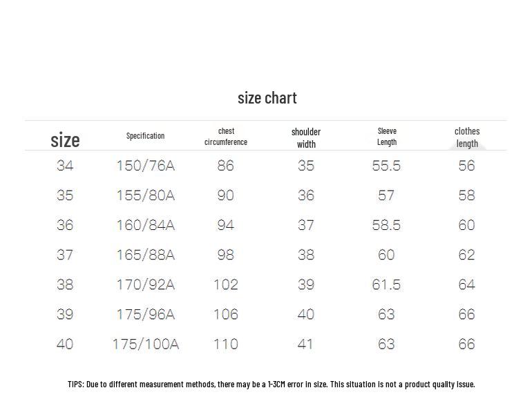
Task: Select size 40 in last row
Action: click(65, 344)
